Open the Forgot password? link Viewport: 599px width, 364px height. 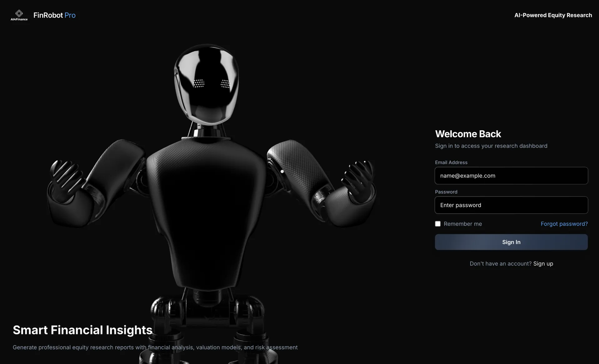coord(564,224)
